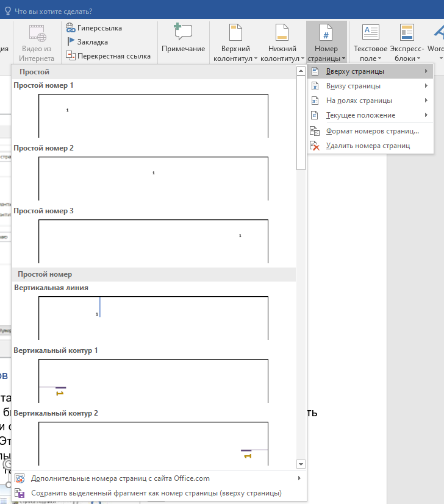Viewport: 444px width, 504px height.
Task: Open Дополнительные номера страниц с сайта Office.com
Action: coord(159,478)
